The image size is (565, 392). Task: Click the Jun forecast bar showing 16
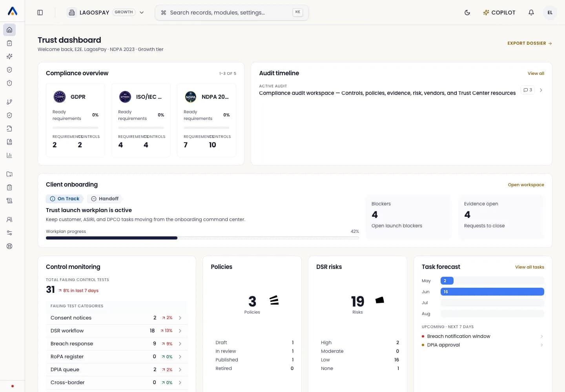(492, 292)
